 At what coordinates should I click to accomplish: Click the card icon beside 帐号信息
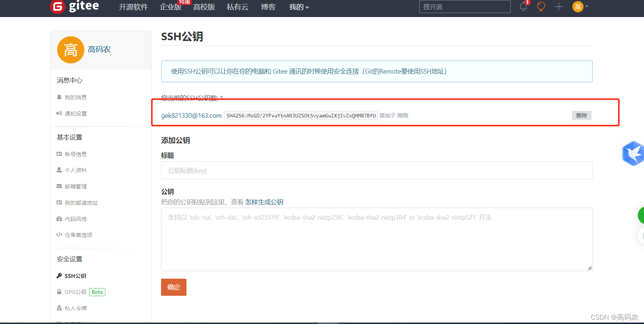59,154
